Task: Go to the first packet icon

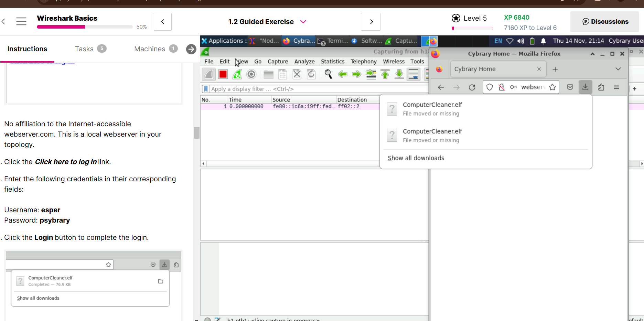Action: (x=385, y=74)
